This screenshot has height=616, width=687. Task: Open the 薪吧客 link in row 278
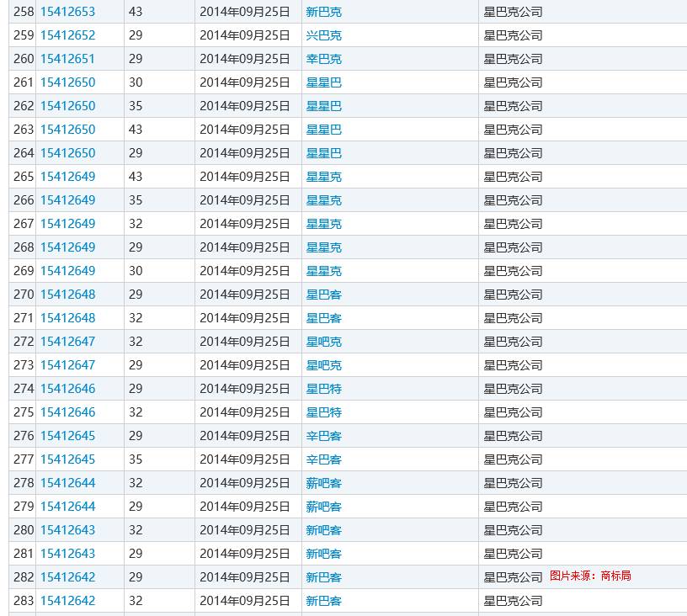(324, 483)
